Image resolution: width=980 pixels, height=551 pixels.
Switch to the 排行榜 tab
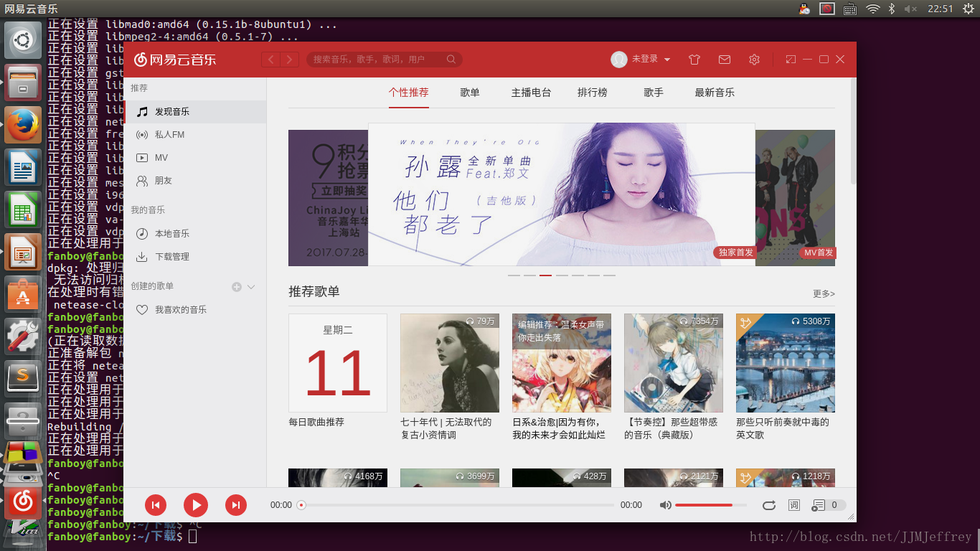point(593,93)
